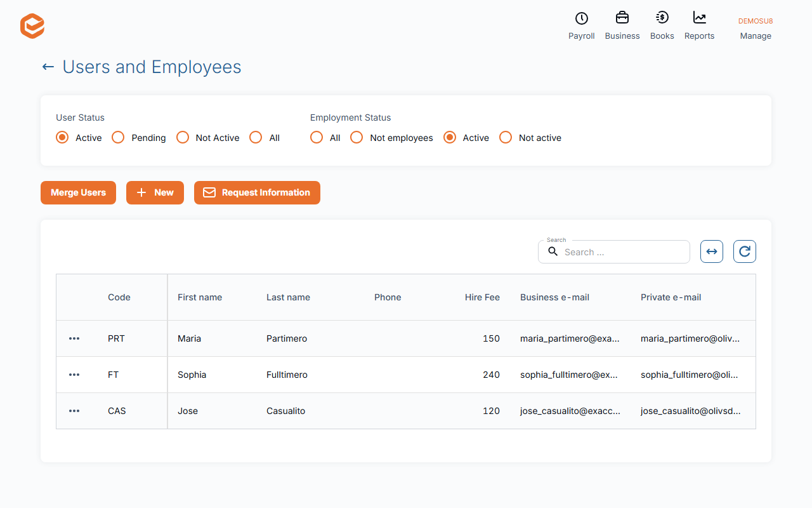Screen dimensions: 812x508
Task: Focus the Search input field
Action: point(614,251)
